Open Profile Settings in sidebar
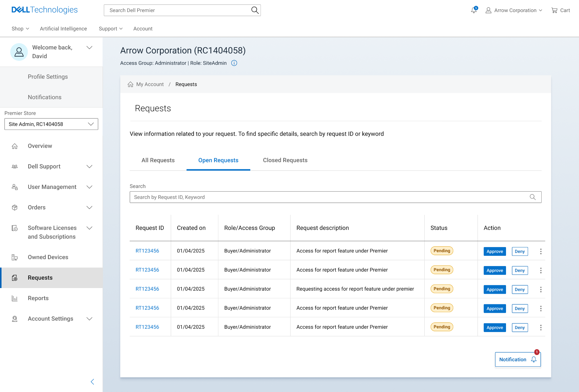Screen dimensions: 579x392 [x=48, y=77]
